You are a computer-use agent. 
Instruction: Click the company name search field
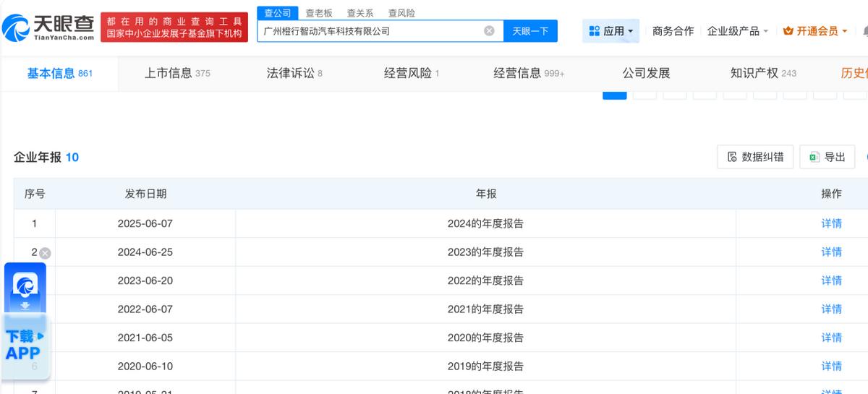coord(369,31)
